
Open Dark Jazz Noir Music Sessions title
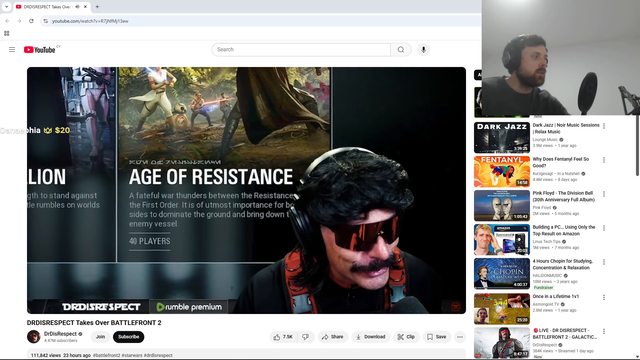tap(566, 128)
